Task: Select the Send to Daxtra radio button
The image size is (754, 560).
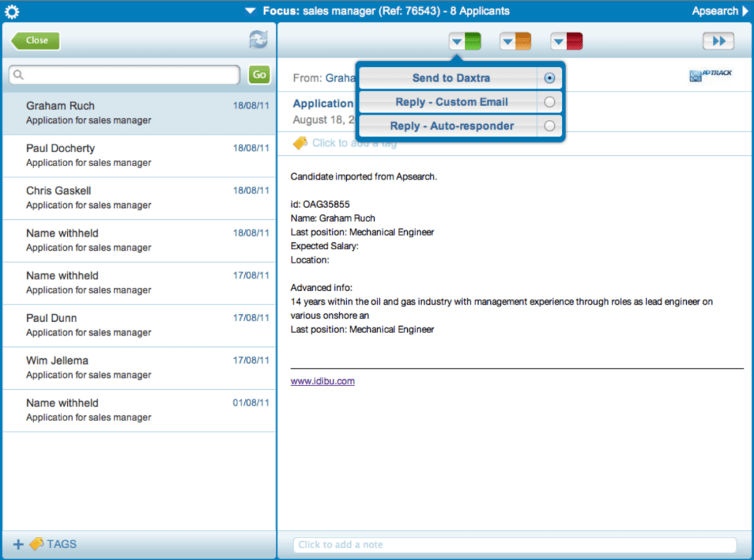Action: pyautogui.click(x=549, y=78)
